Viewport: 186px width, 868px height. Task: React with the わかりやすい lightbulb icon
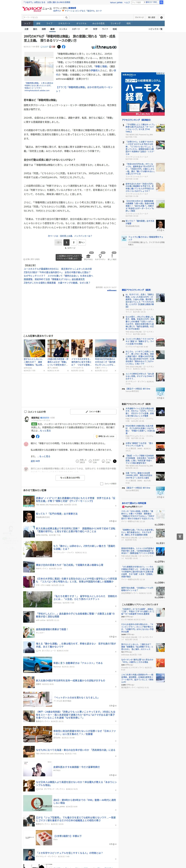(x=100, y=256)
